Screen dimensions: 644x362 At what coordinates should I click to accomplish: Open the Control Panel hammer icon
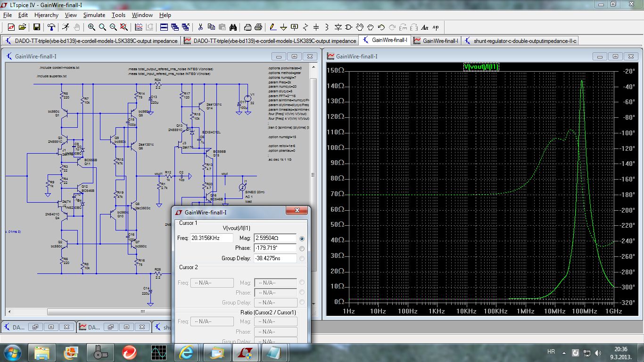click(x=51, y=27)
